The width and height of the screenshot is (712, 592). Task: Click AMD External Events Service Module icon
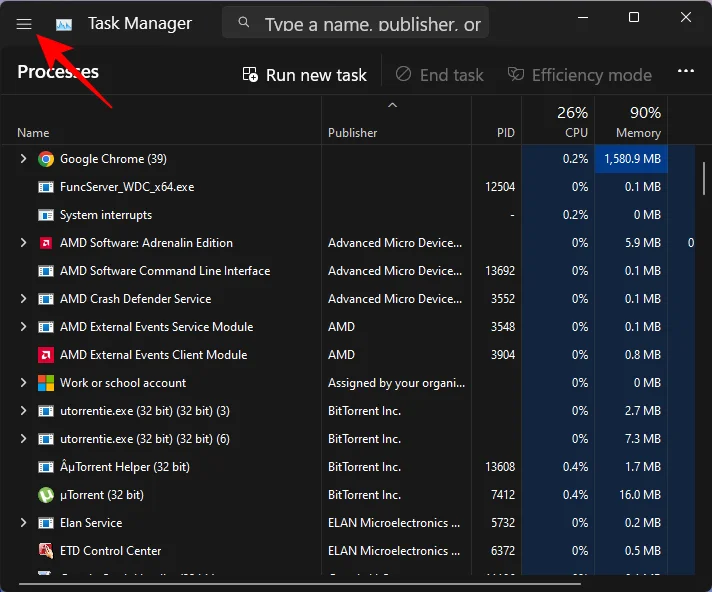tap(46, 327)
